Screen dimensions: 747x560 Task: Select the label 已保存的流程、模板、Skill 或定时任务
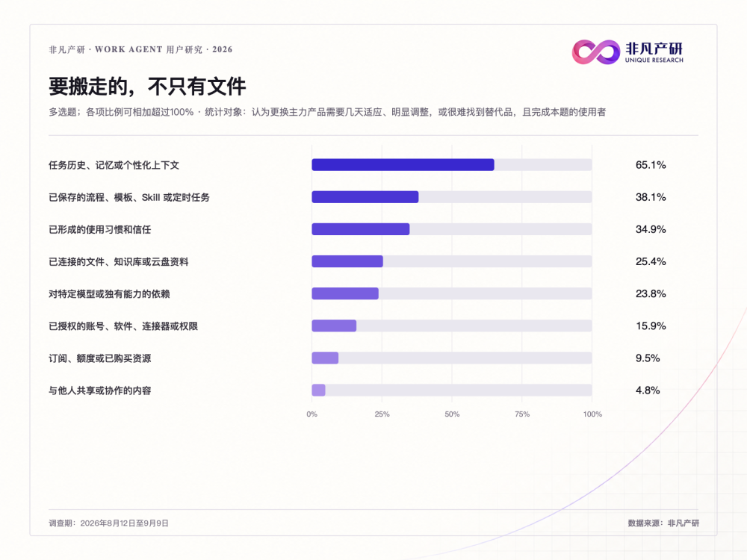(129, 197)
